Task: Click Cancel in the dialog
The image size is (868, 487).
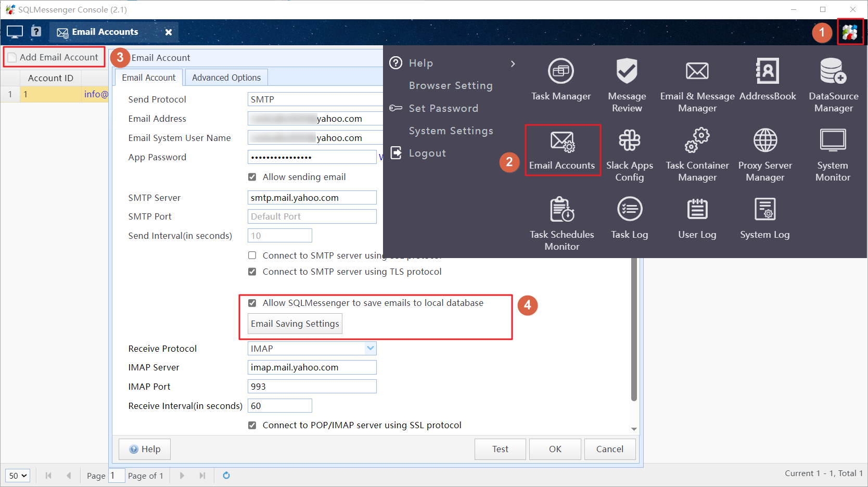Action: tap(610, 449)
